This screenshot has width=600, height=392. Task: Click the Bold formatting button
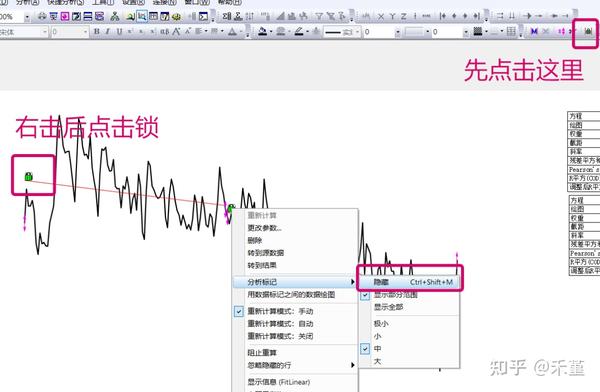pyautogui.click(x=97, y=31)
